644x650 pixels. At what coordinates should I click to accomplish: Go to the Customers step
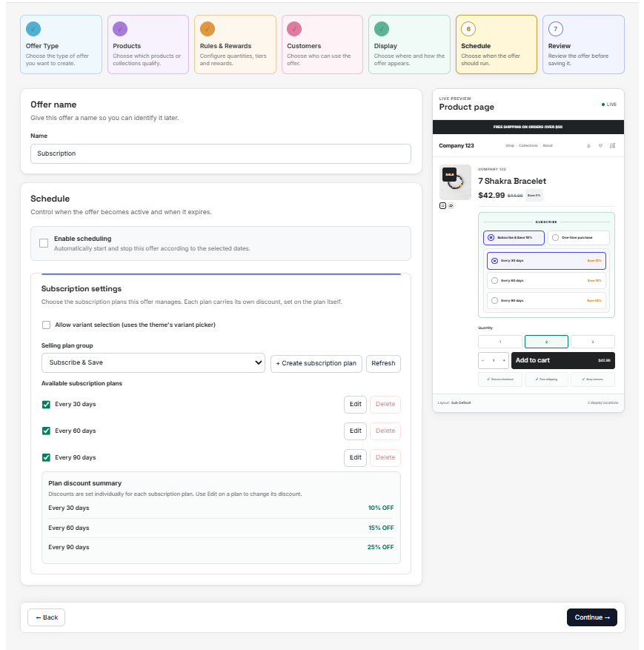click(x=322, y=44)
